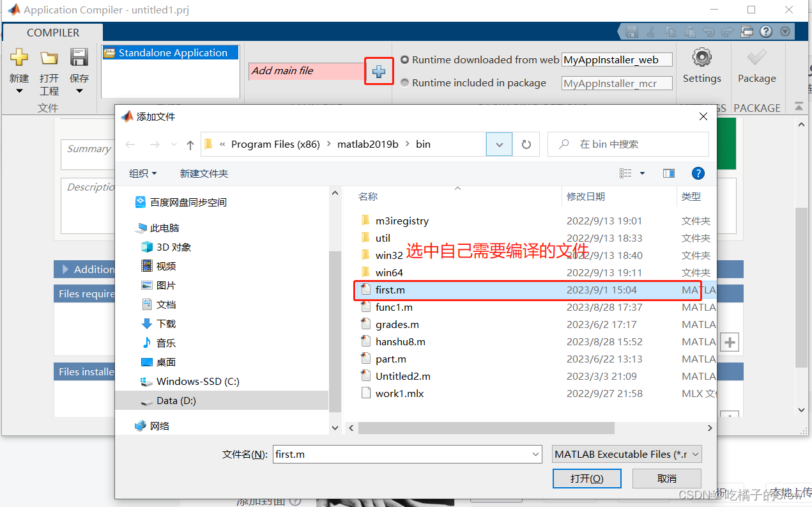Open the 文件名 combo box dropdown
The image size is (812, 507).
tap(536, 454)
